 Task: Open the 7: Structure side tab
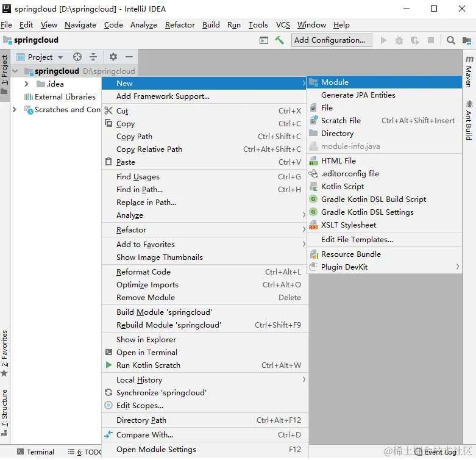(x=4, y=412)
